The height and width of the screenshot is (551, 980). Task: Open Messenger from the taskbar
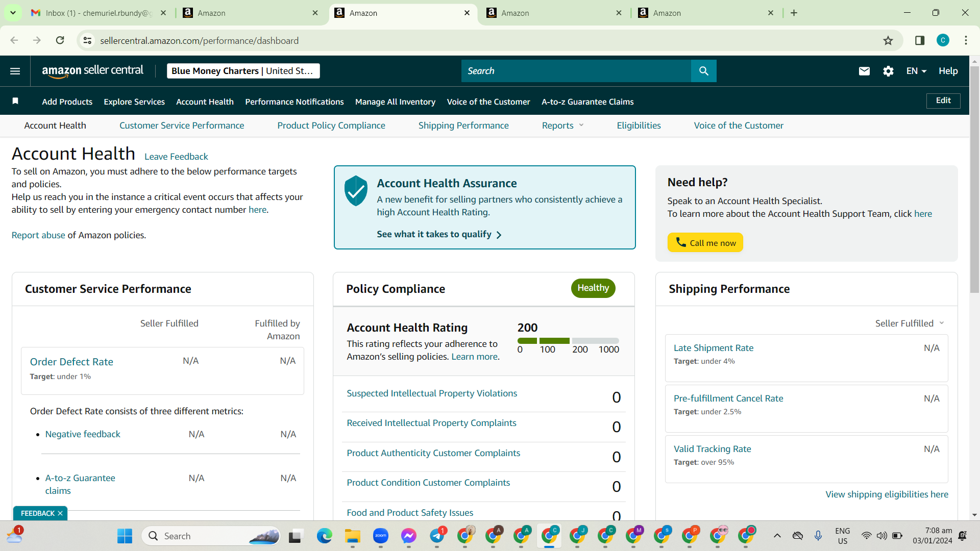pyautogui.click(x=408, y=536)
